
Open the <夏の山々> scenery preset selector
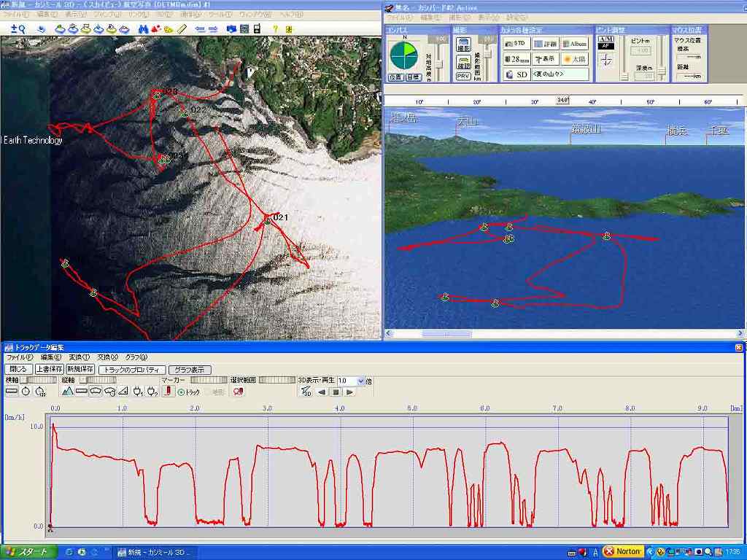560,74
